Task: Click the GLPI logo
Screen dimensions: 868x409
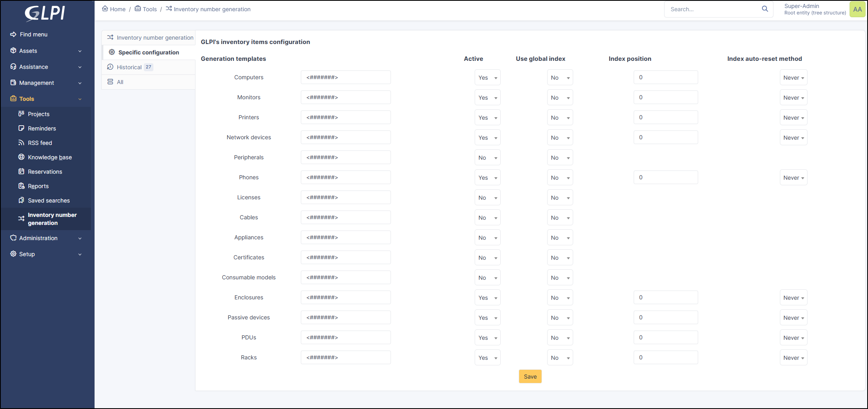Action: coord(45,13)
